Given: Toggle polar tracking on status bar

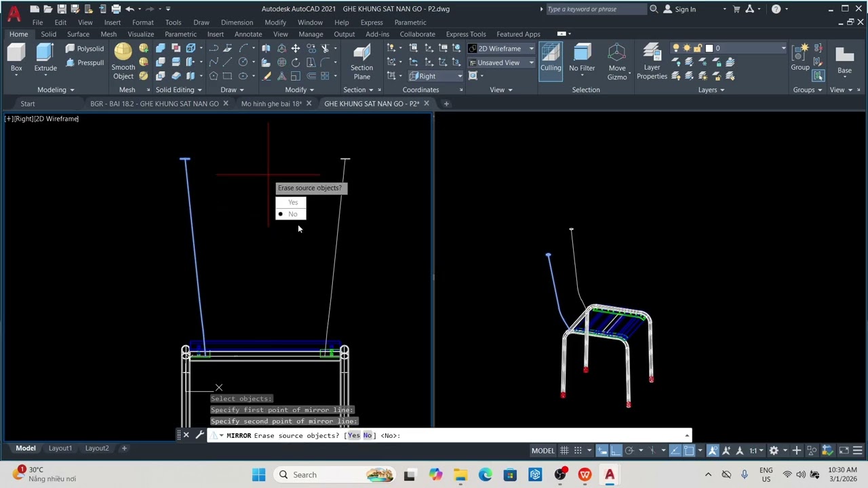Looking at the screenshot, I should (x=629, y=450).
